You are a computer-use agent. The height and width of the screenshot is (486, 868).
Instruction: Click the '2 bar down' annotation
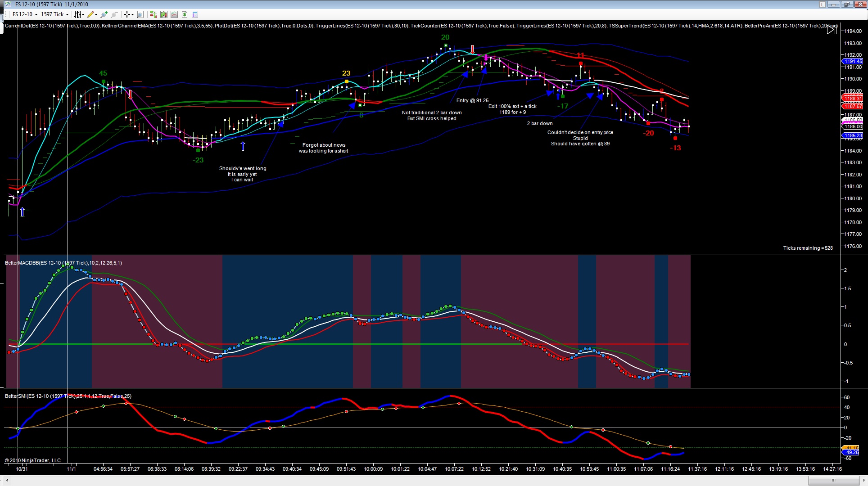click(540, 123)
